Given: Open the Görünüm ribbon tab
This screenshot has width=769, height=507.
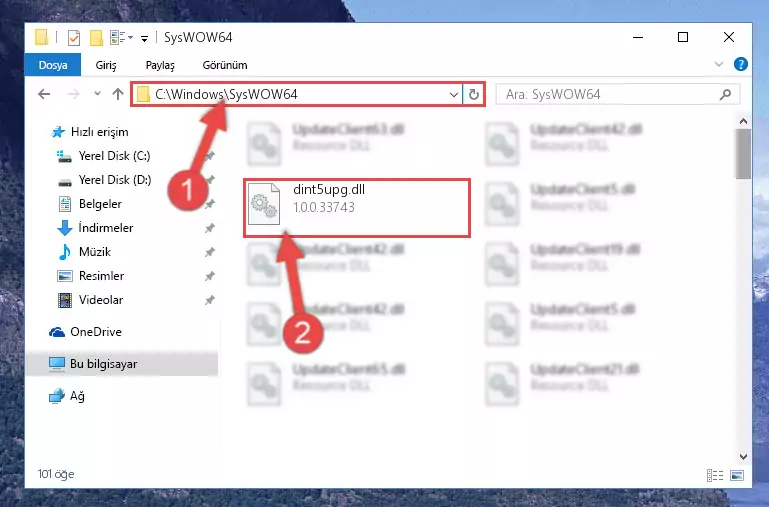Looking at the screenshot, I should click(x=225, y=65).
